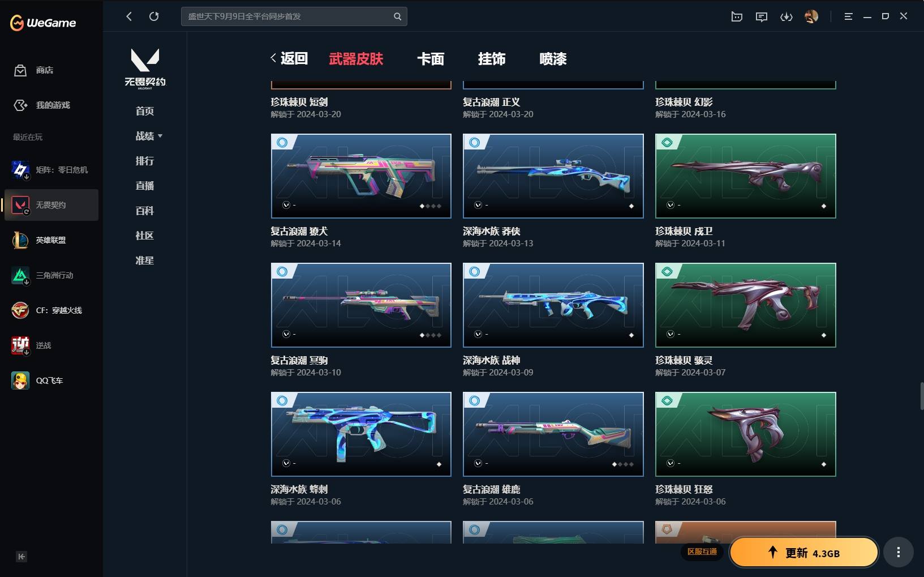Go back with the left arrow icon
The height and width of the screenshot is (577, 924).
129,16
